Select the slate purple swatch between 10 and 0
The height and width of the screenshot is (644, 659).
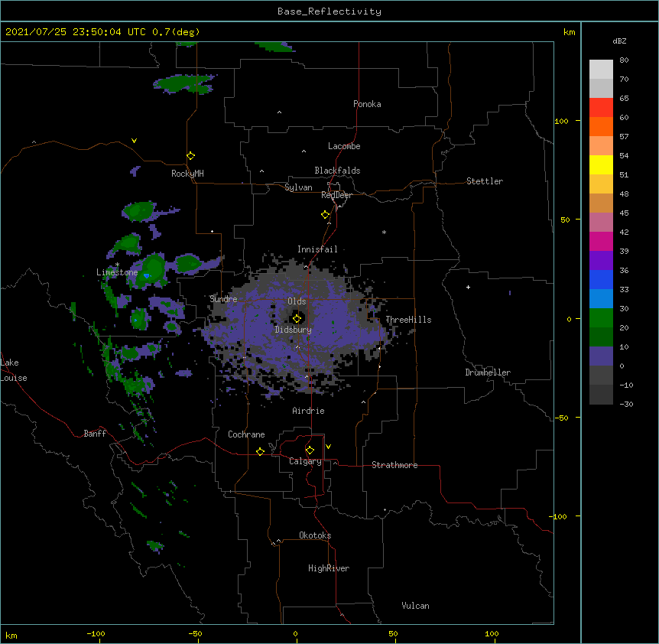(x=601, y=356)
